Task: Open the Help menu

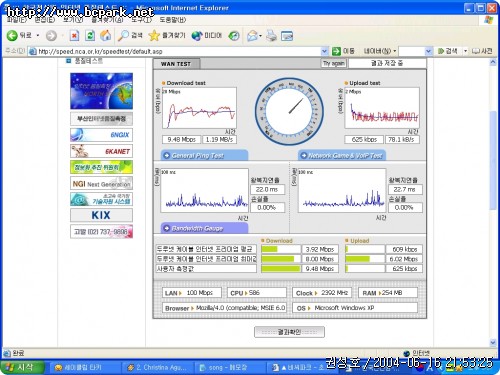Action: (172, 20)
